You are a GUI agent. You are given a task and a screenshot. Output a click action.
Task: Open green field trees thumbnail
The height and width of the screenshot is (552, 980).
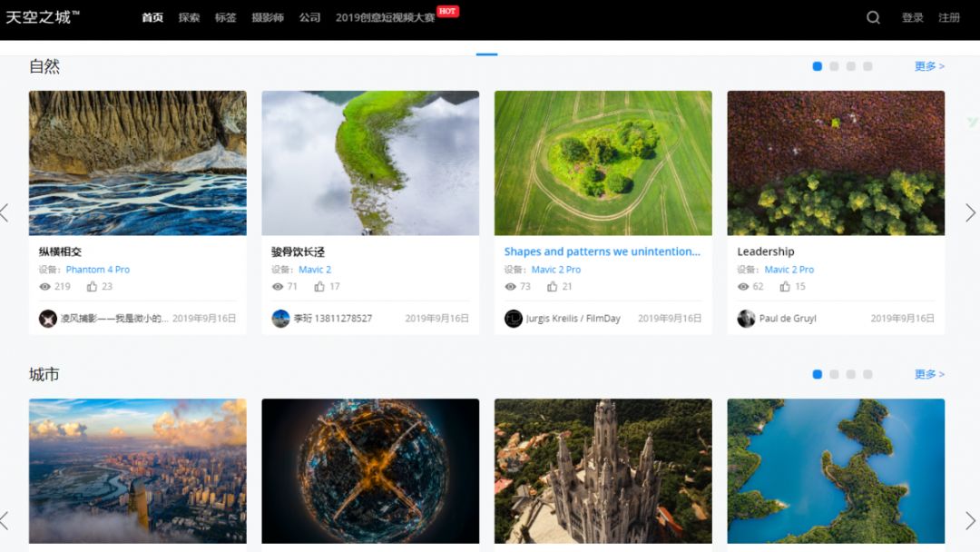(x=603, y=163)
